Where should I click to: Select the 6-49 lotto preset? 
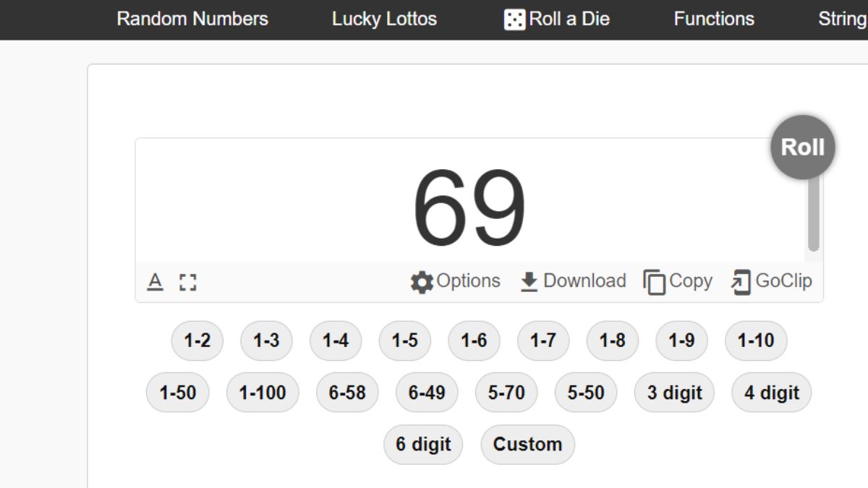[x=427, y=393]
